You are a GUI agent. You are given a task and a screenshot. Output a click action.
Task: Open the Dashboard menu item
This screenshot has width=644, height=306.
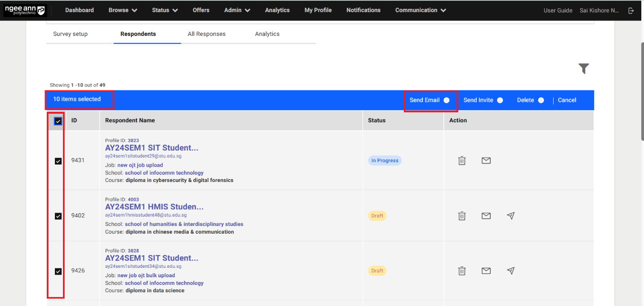coord(79,10)
